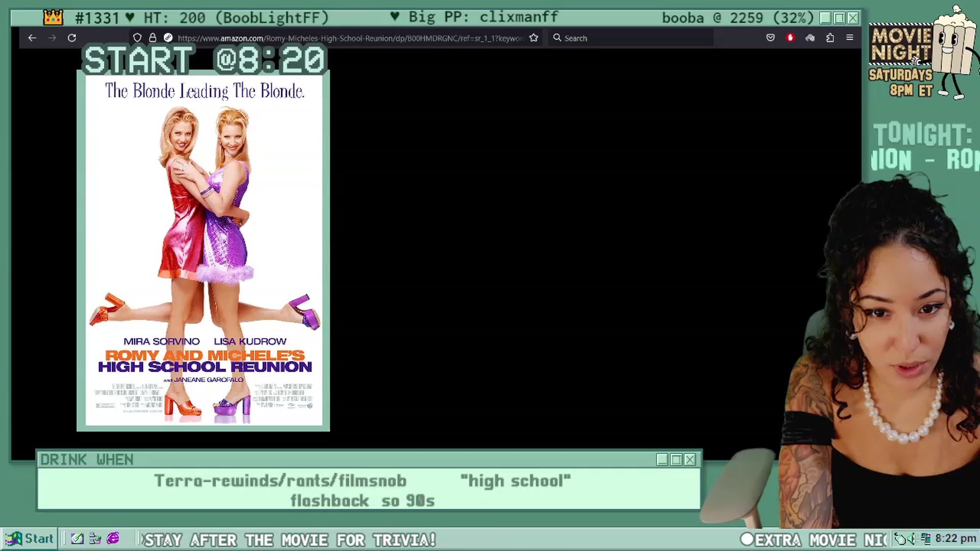The height and width of the screenshot is (551, 980).
Task: Click the "STAY AFTER THE MOVIE FOR TRIVIA!" ticker
Action: coord(290,540)
